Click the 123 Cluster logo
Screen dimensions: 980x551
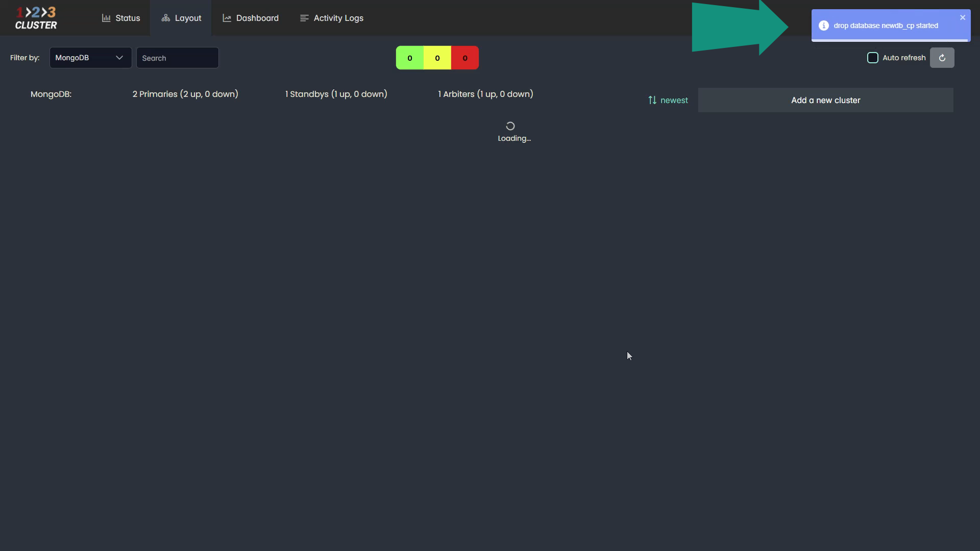[x=36, y=18]
